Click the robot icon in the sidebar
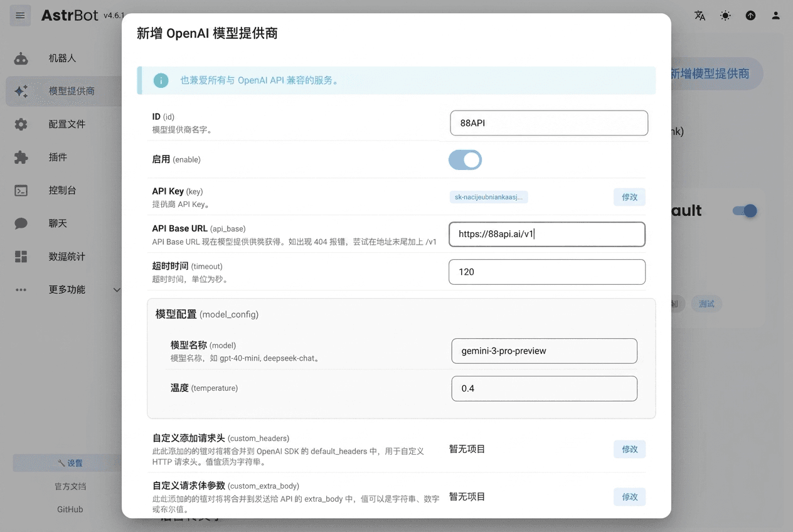This screenshot has width=793, height=532. (x=21, y=58)
